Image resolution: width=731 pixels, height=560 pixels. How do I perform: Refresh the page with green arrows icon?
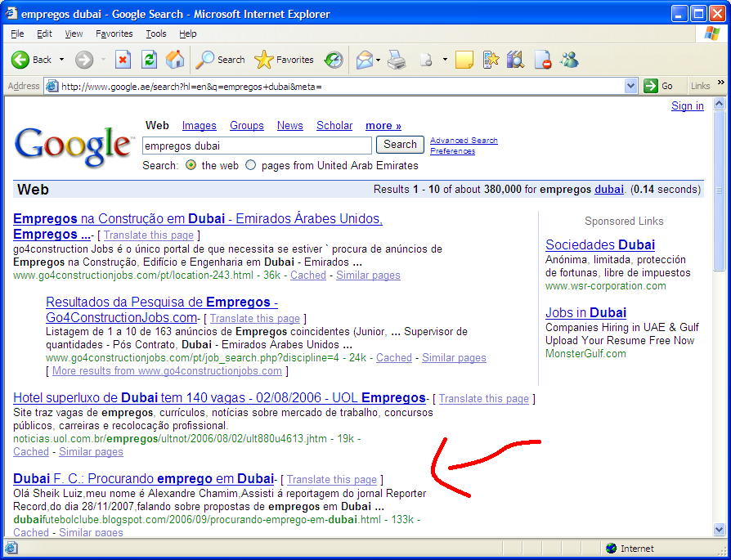click(x=149, y=60)
